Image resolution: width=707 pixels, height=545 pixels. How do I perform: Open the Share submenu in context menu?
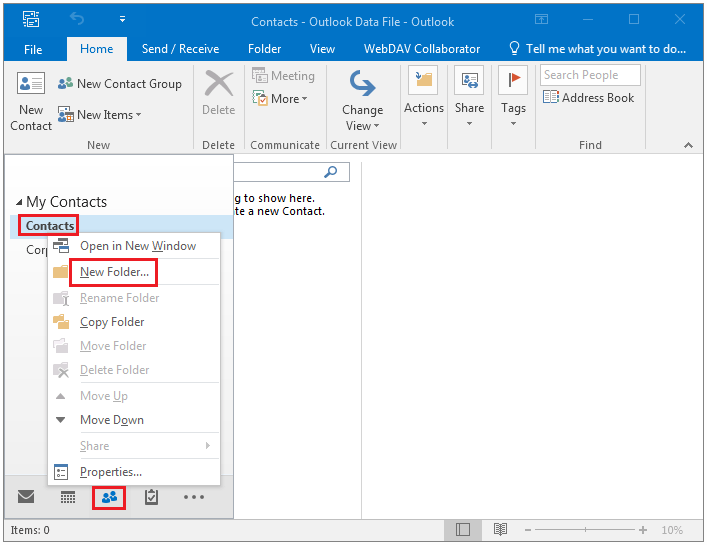point(134,446)
